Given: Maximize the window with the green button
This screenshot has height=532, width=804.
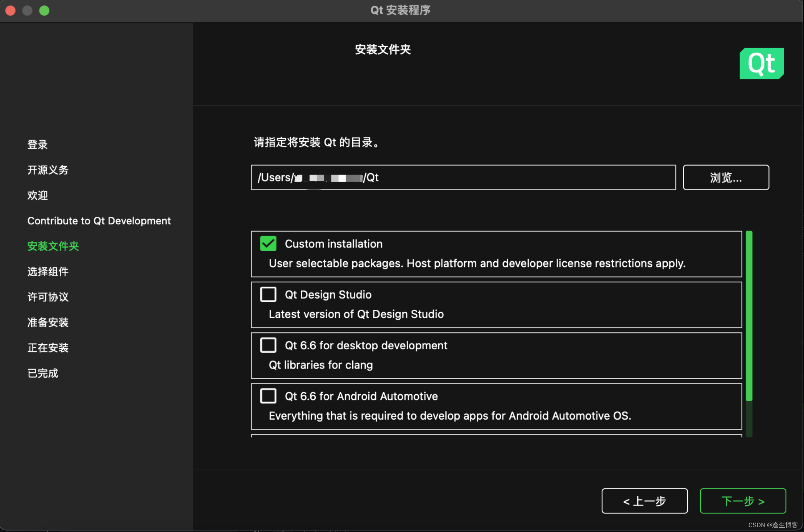Looking at the screenshot, I should (x=44, y=11).
